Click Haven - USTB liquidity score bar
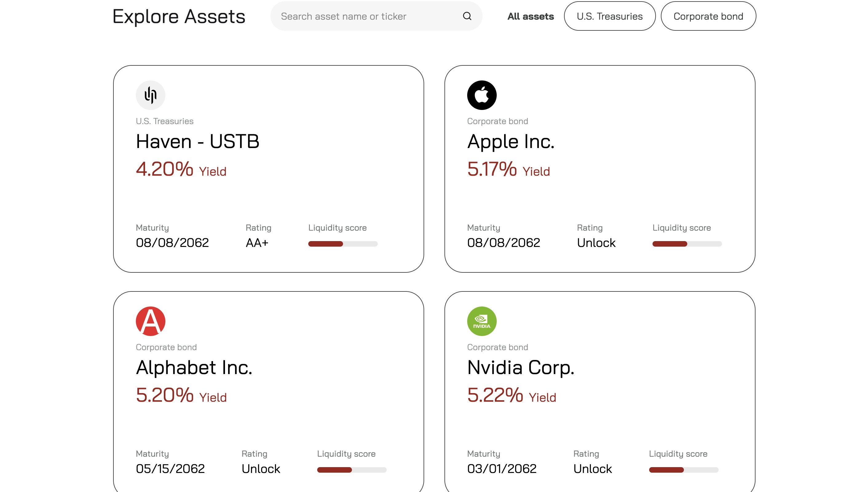 coord(342,244)
